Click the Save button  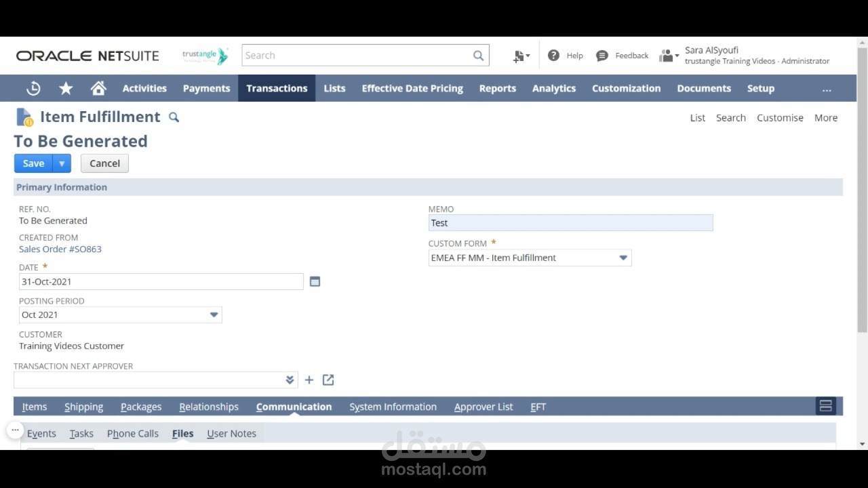33,163
